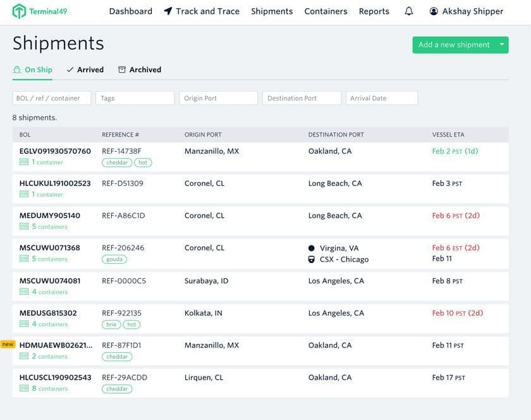The width and height of the screenshot is (531, 420).
Task: Open the Destination Port filter field
Action: pos(301,98)
